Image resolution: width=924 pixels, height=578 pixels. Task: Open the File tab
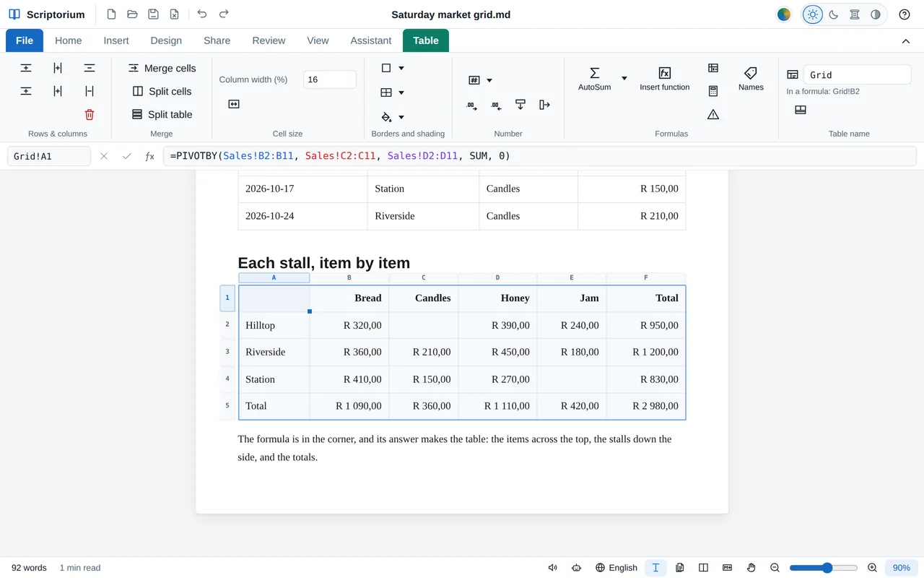pyautogui.click(x=25, y=40)
